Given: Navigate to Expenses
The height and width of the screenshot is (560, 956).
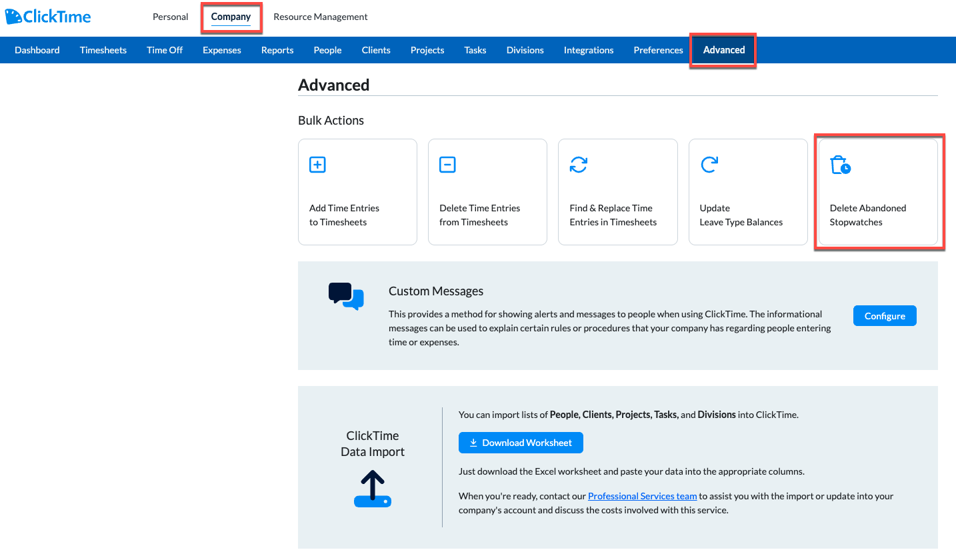Looking at the screenshot, I should (x=222, y=50).
